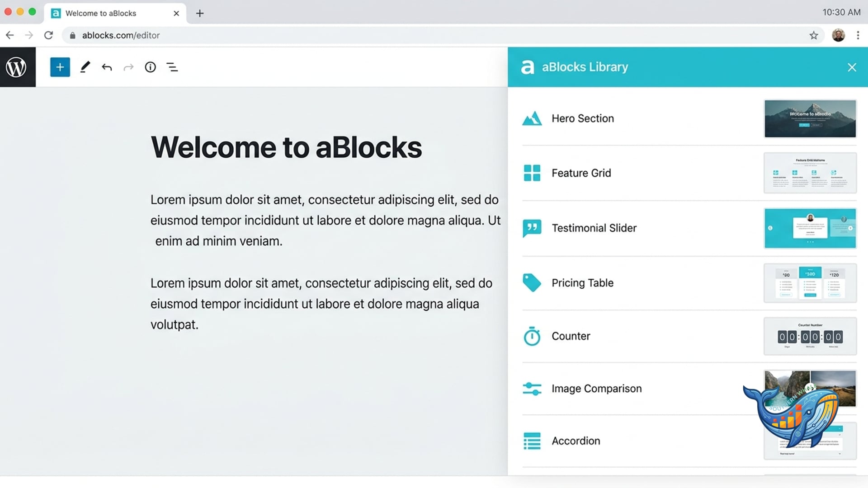Screen dimensions: 868x488
Task: Click the aBlocks Library panel title
Action: 585,67
